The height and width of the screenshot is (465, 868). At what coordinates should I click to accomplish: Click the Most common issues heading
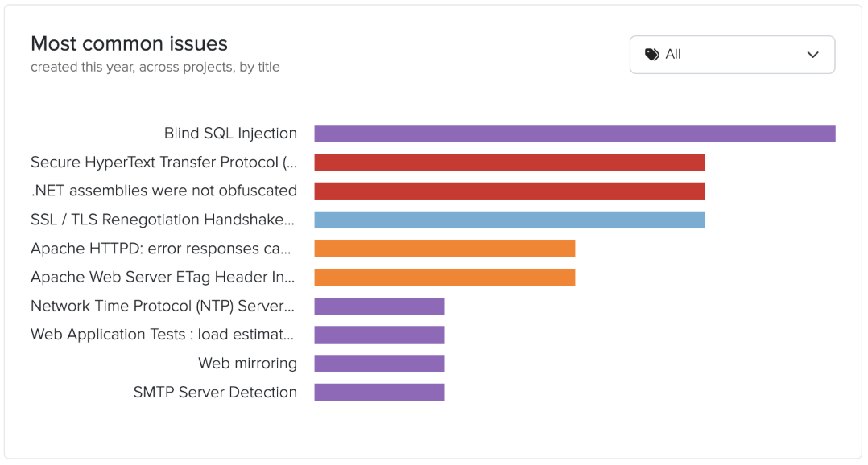[x=129, y=44]
